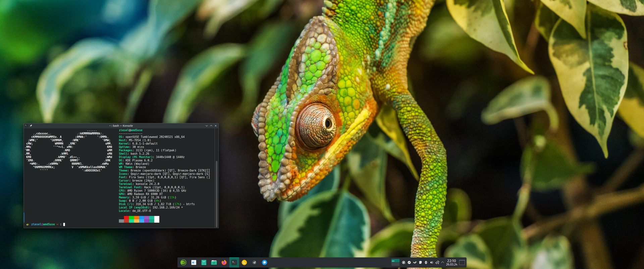Open System Settings from the taskbar

tap(194, 263)
